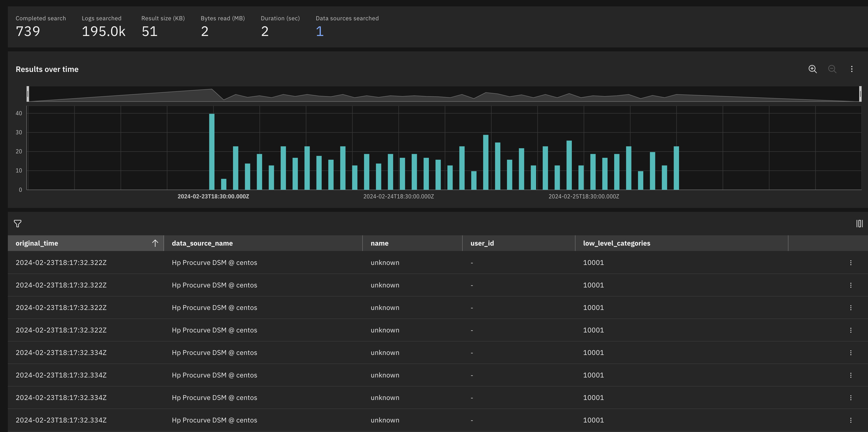Toggle the original_time sort arrow

point(155,243)
